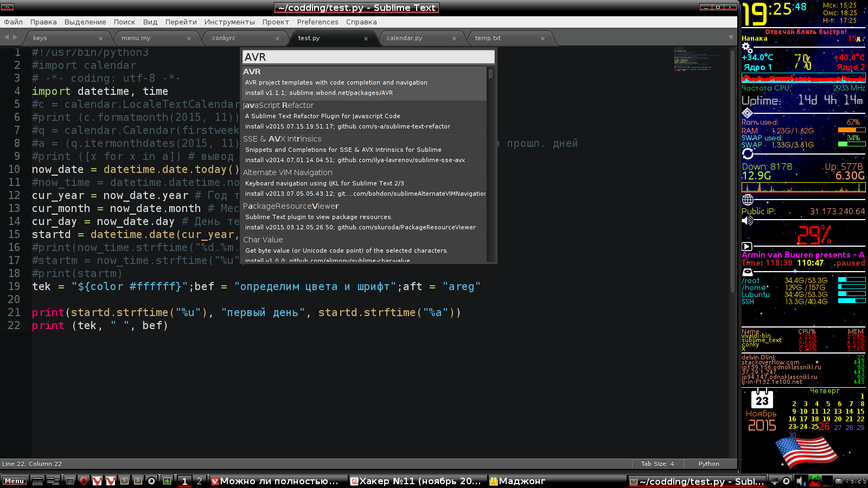Close the menu.my tab
Viewport: 868px width, 488px height.
click(189, 38)
